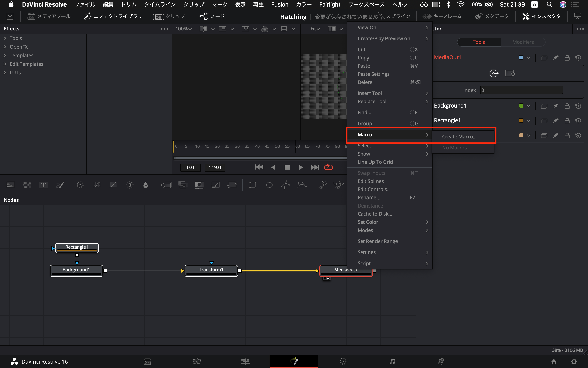Add a Transform node from the toolbar

pyautogui.click(x=232, y=185)
